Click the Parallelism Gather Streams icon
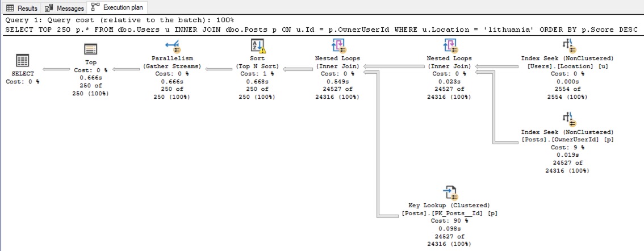 click(x=173, y=47)
